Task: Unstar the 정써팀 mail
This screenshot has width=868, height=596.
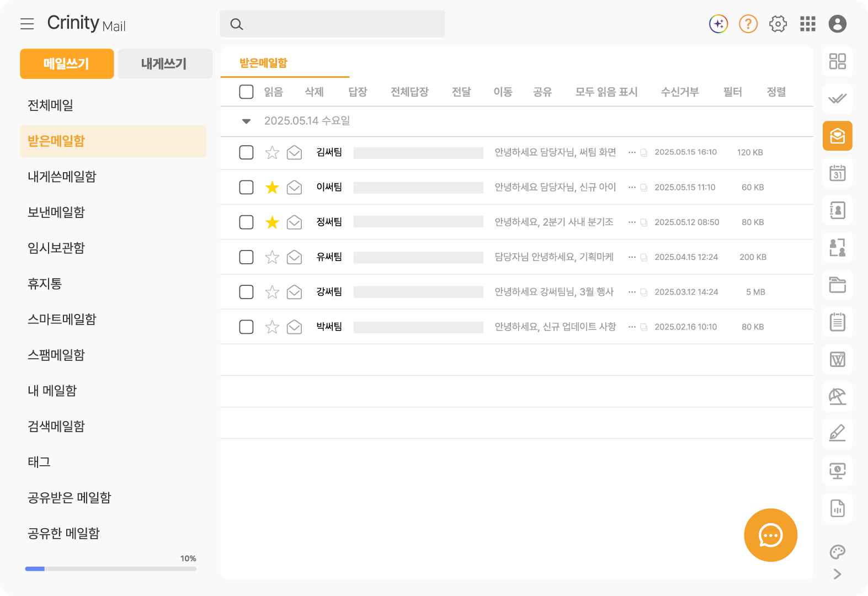Action: (272, 222)
